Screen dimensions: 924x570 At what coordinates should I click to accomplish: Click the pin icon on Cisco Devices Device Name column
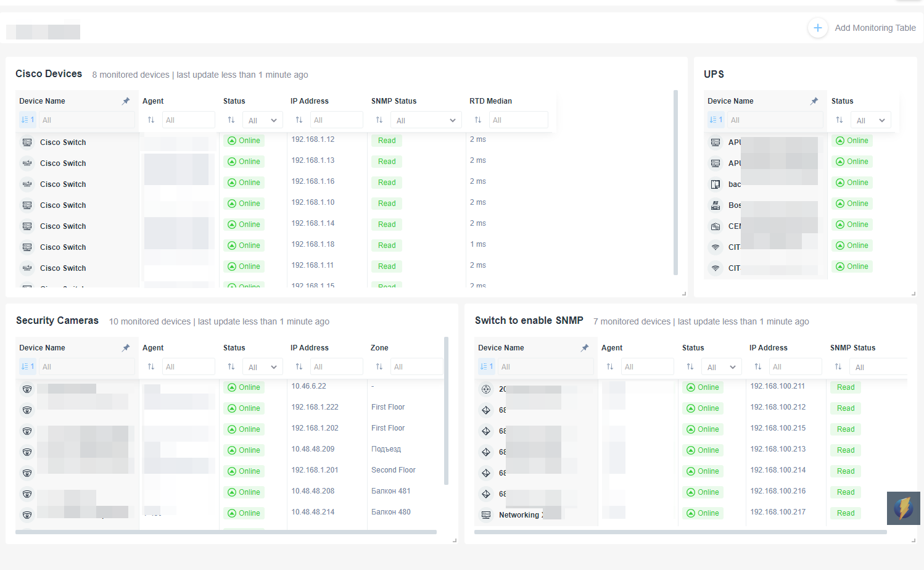coord(126,101)
